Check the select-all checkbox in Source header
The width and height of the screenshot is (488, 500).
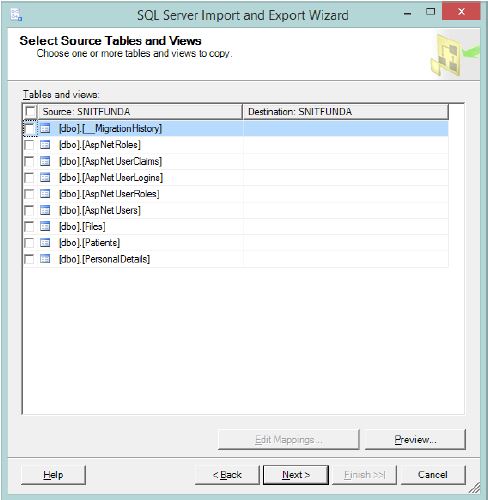[x=31, y=111]
